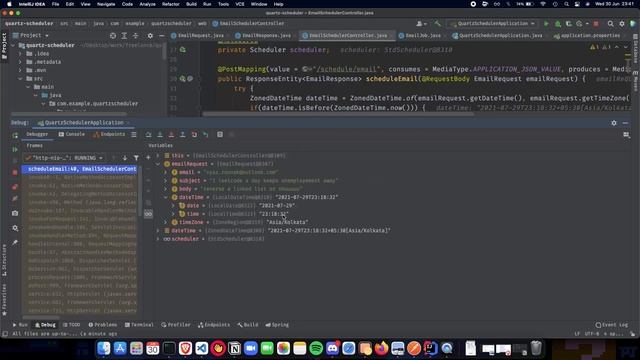Expand the scheduler variable node

point(158,239)
